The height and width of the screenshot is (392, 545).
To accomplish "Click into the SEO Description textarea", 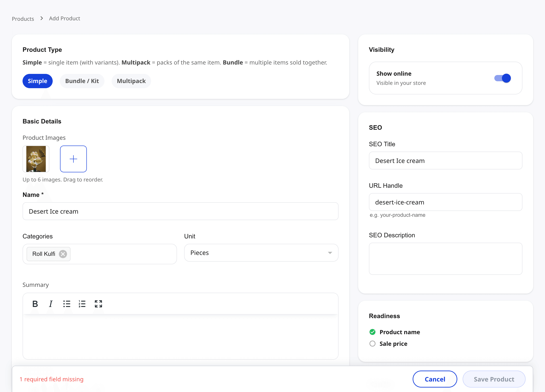I will tap(445, 259).
